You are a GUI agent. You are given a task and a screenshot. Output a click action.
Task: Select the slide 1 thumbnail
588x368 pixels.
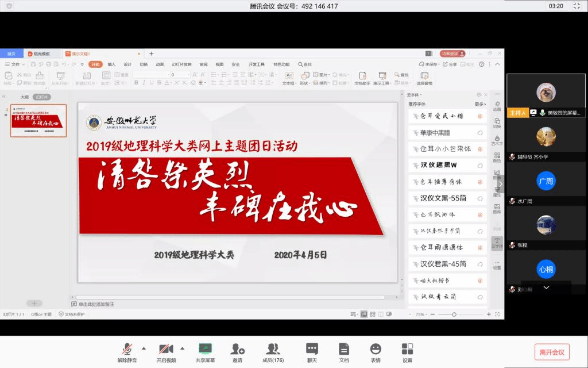tap(38, 121)
